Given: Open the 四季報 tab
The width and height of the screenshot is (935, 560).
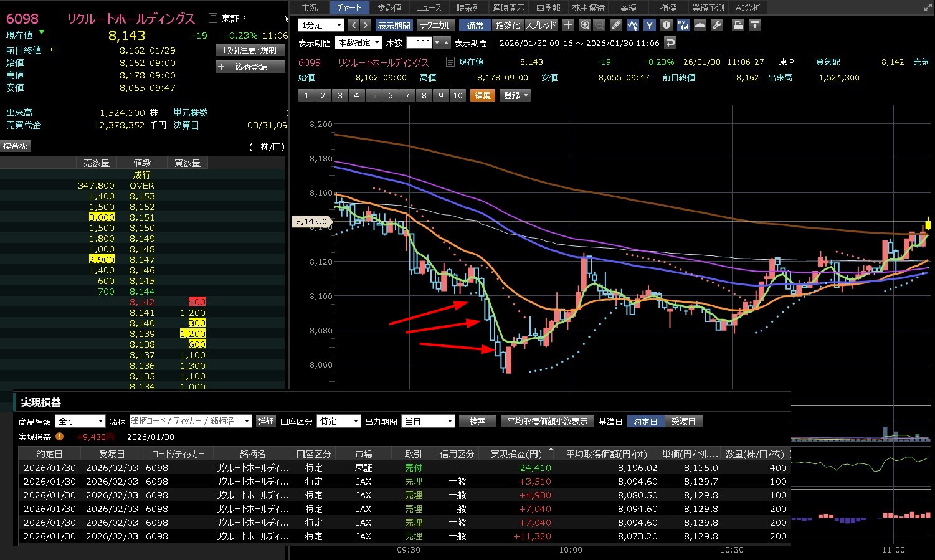Looking at the screenshot, I should 548,7.
